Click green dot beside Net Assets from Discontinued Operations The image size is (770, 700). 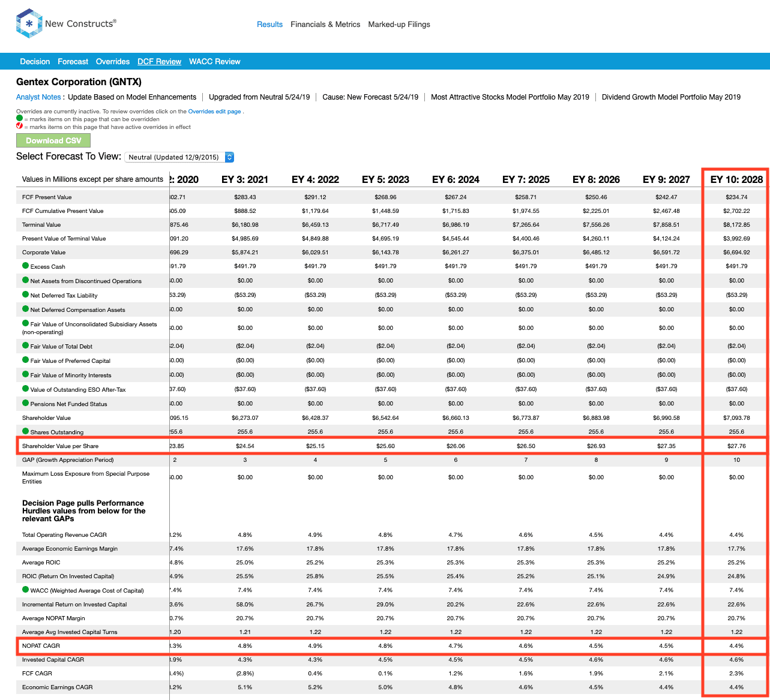(x=26, y=280)
